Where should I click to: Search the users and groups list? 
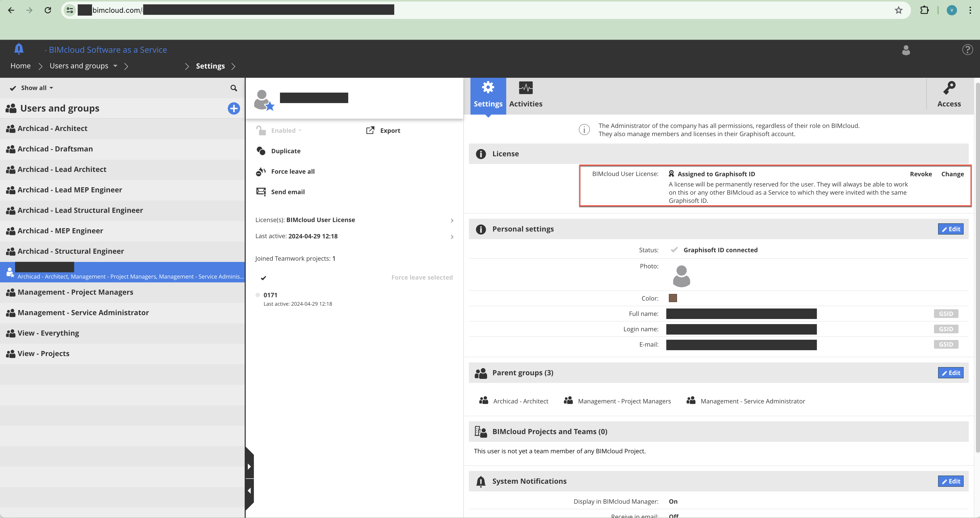(234, 88)
